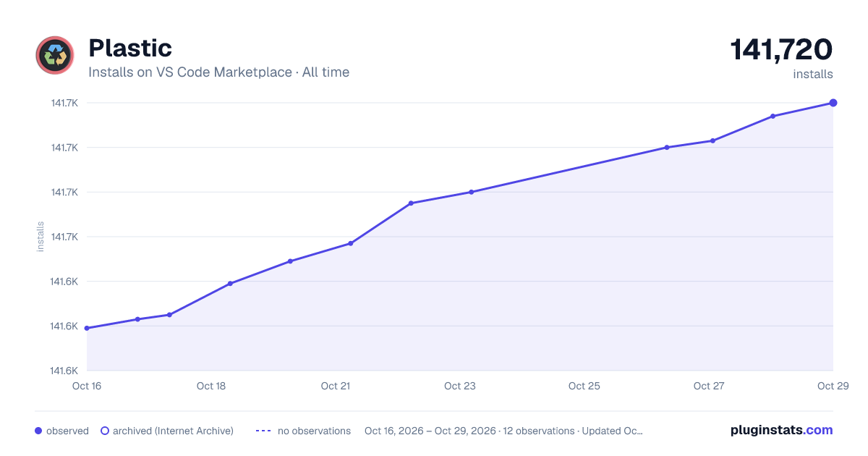Click the Oct 27 x-axis label
868x456 pixels.
(709, 386)
